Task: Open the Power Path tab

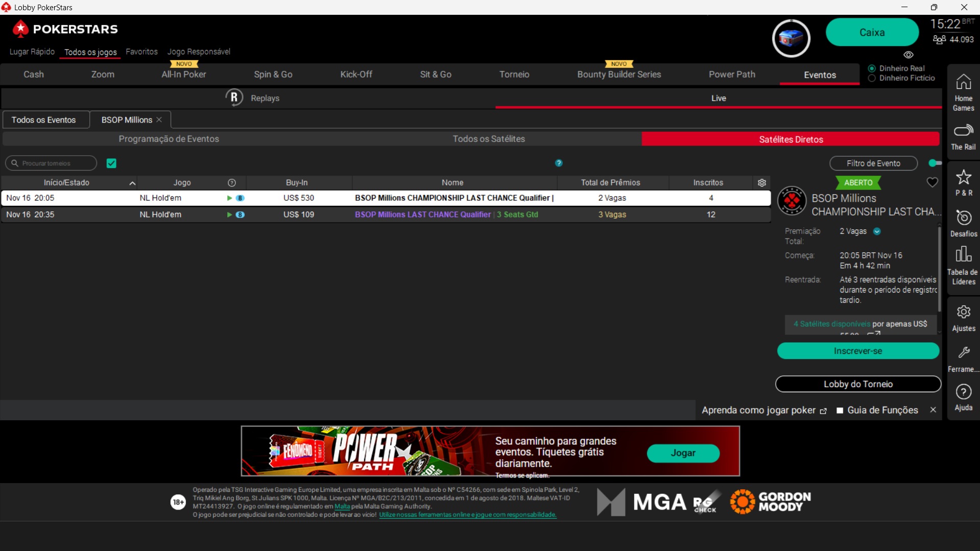Action: pyautogui.click(x=732, y=75)
